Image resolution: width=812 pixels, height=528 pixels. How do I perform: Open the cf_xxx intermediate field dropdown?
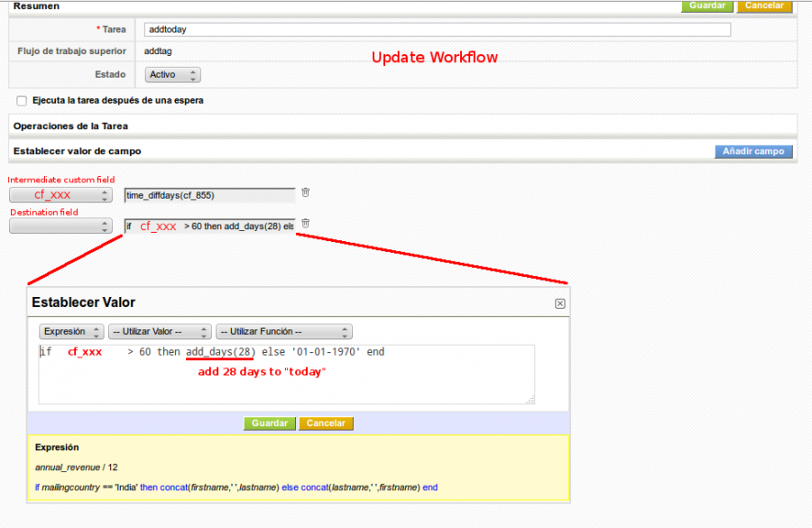60,195
